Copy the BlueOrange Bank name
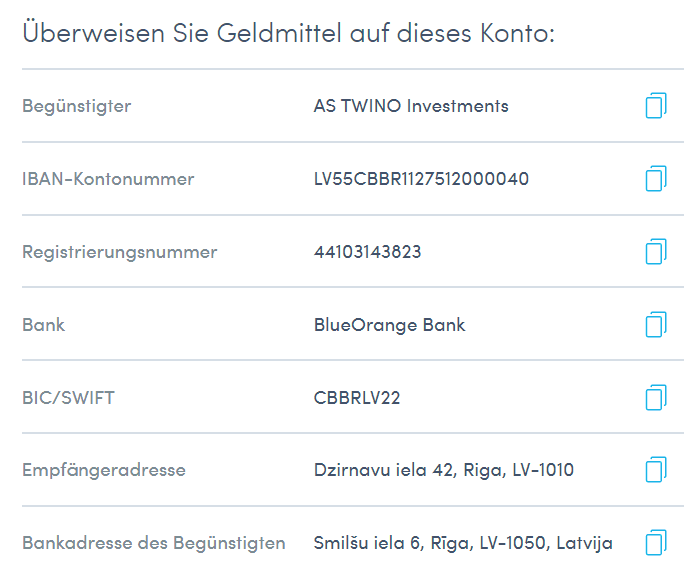 coord(656,324)
